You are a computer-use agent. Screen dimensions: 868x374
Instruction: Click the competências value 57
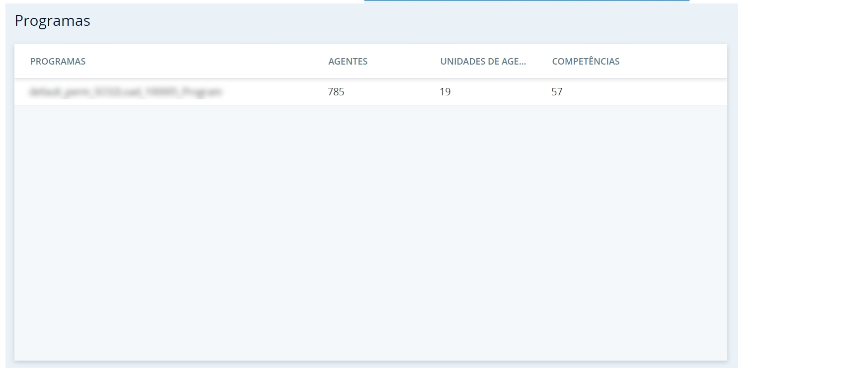[557, 92]
